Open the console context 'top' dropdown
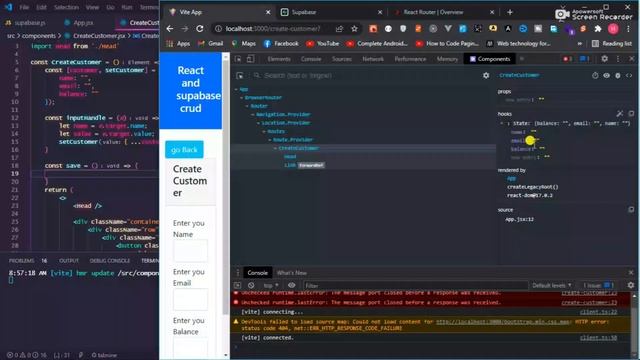The image size is (640, 360). click(x=271, y=285)
